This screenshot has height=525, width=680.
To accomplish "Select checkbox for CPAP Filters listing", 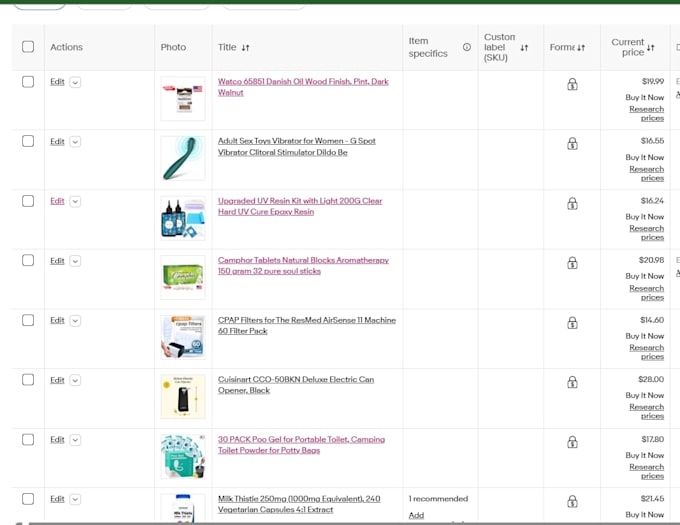I will coord(28,320).
